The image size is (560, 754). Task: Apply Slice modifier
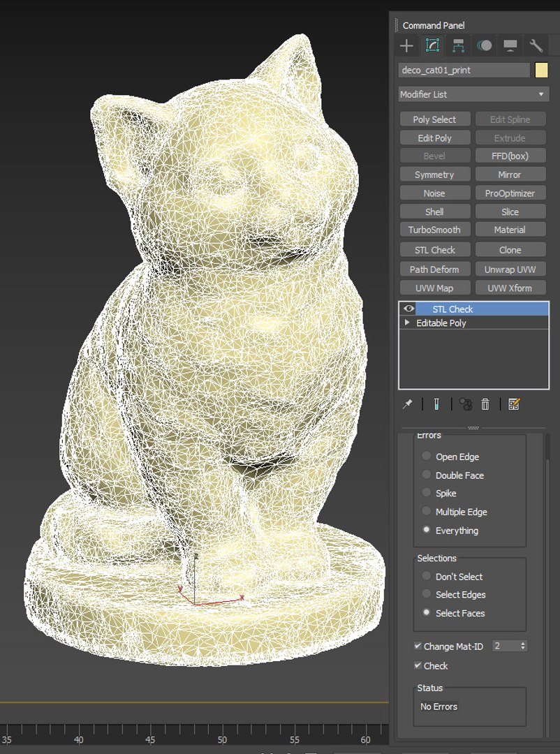point(510,212)
